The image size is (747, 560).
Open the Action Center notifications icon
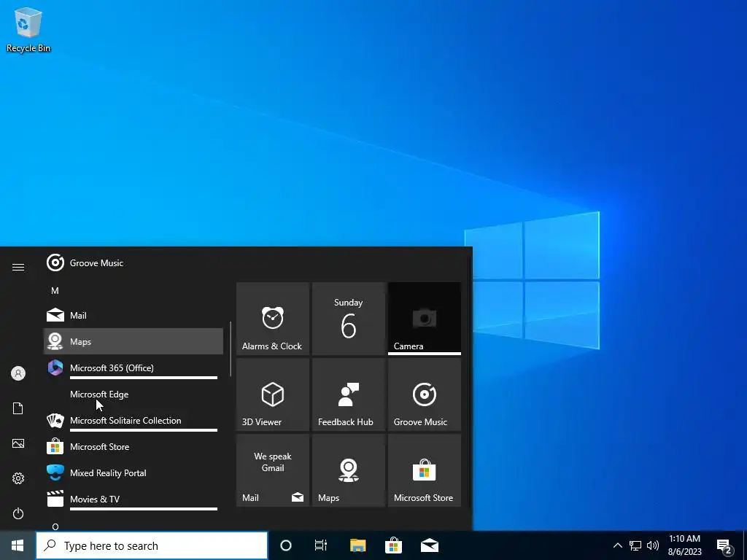(x=724, y=545)
